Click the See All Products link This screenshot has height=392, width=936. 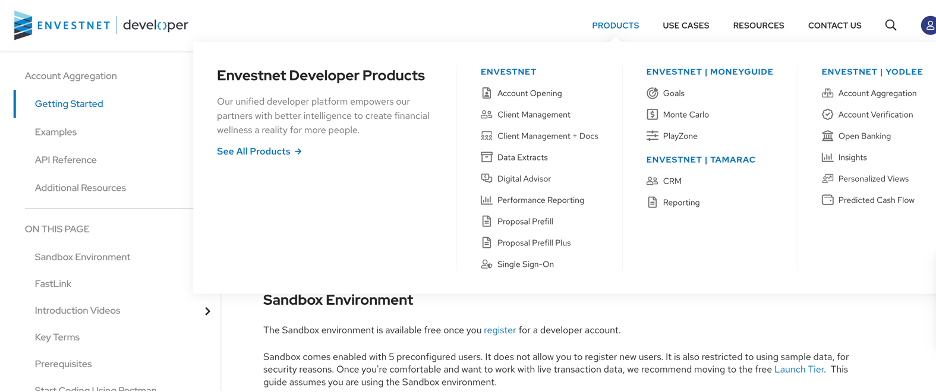tap(259, 152)
